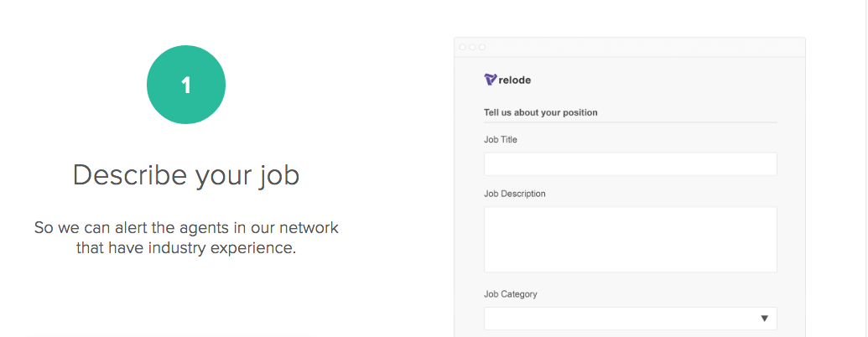
Task: Click the middle window control dot
Action: [472, 47]
